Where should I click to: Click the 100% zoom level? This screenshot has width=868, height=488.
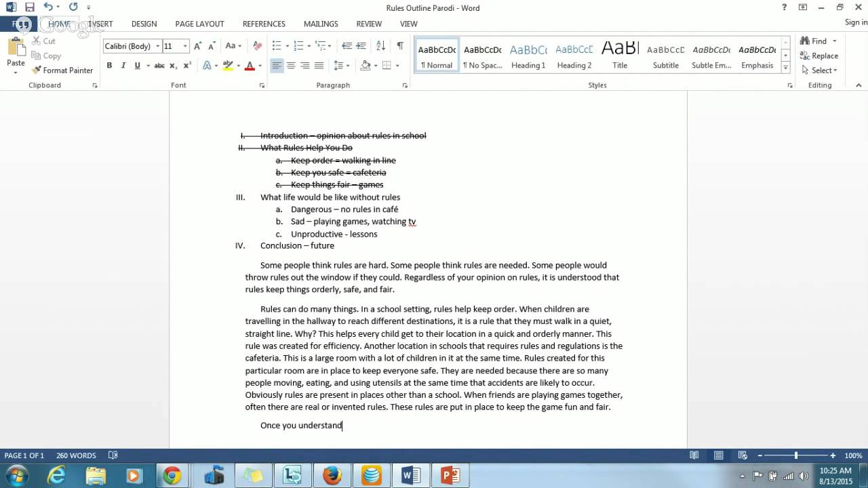click(853, 455)
